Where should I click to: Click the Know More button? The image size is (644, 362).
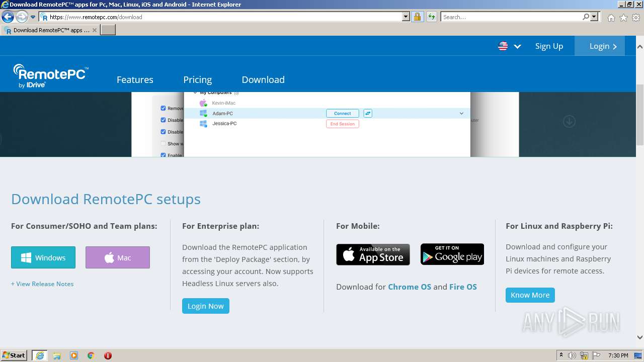coord(530,295)
